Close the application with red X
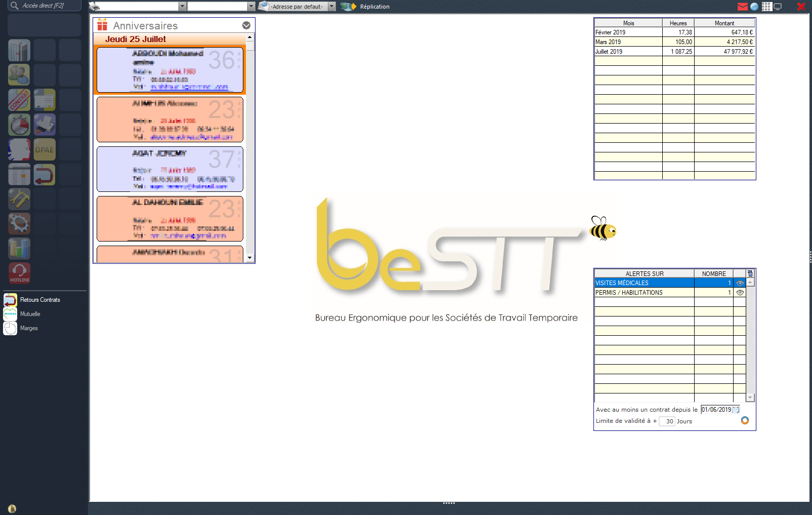The width and height of the screenshot is (812, 515). pyautogui.click(x=801, y=7)
